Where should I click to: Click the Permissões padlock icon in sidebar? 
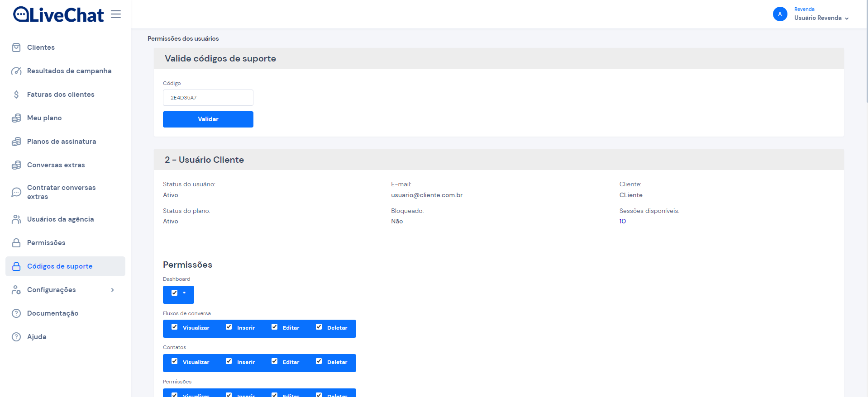(16, 243)
